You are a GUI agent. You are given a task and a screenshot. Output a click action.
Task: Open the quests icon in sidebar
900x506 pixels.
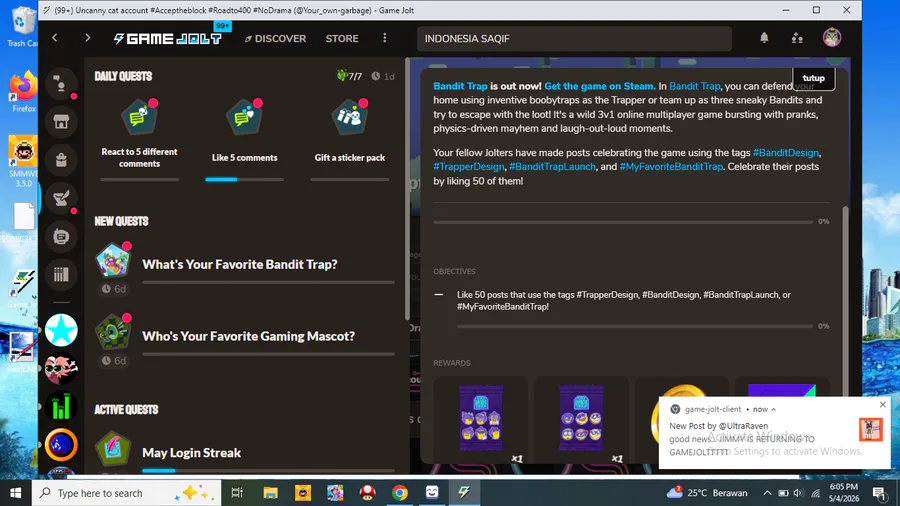pos(61,198)
